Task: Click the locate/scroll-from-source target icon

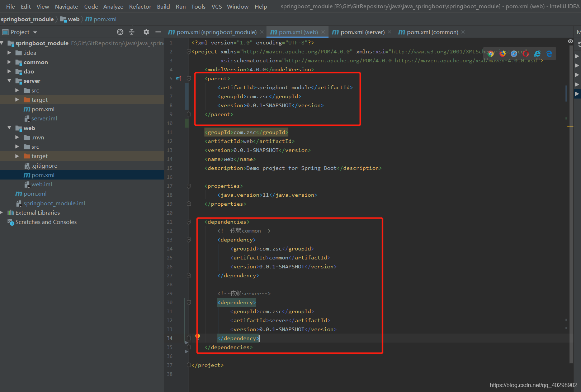Action: point(120,32)
